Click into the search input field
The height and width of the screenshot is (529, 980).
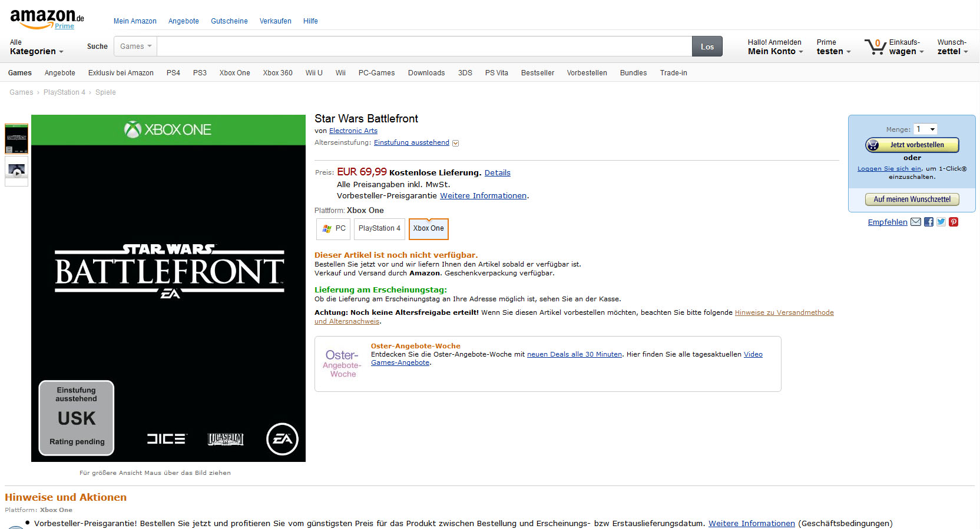(424, 46)
